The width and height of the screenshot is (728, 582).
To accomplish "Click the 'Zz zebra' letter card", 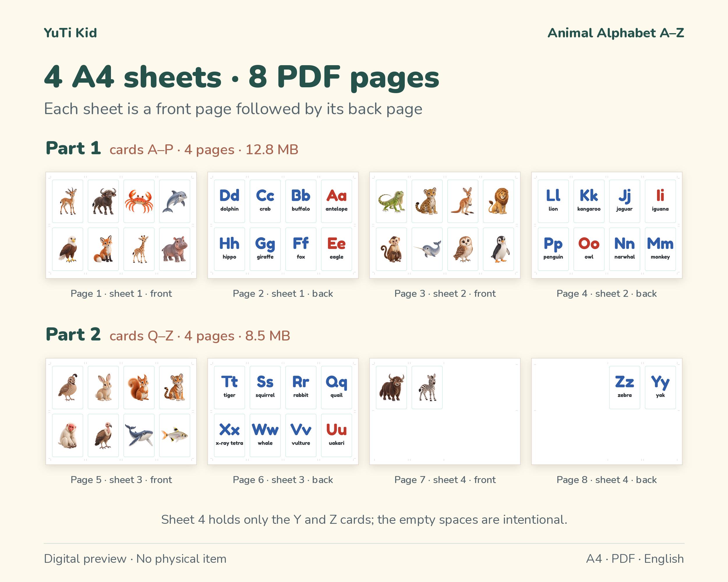I will [x=624, y=387].
